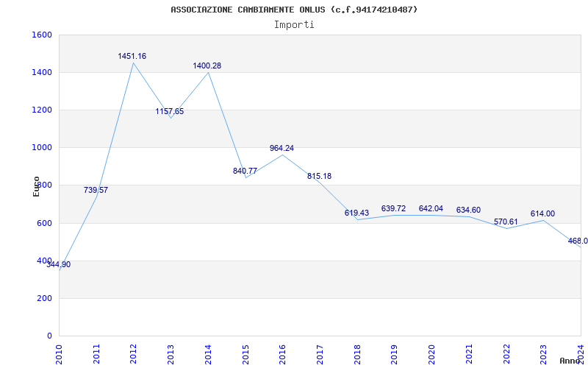
Task: Click the Anno x-axis title
Action: (570, 361)
